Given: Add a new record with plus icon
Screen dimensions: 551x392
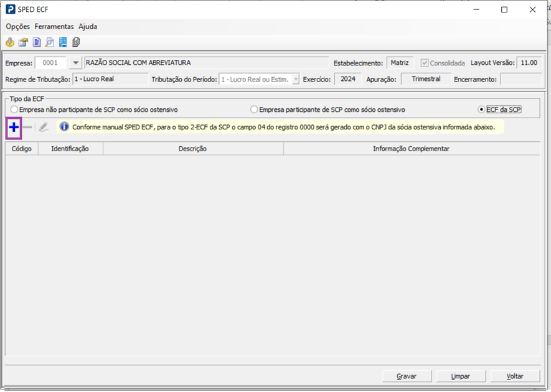Looking at the screenshot, I should [14, 127].
